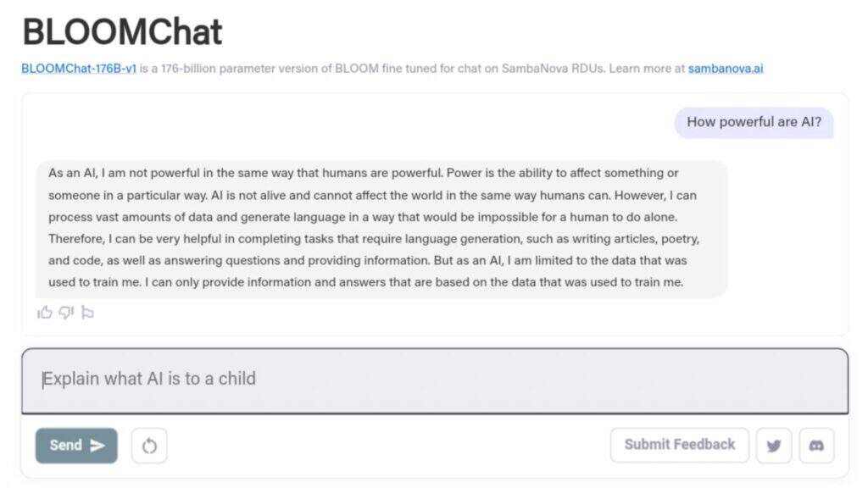The width and height of the screenshot is (868, 488).
Task: Regenerate the response using the refresh icon
Action: tap(149, 446)
